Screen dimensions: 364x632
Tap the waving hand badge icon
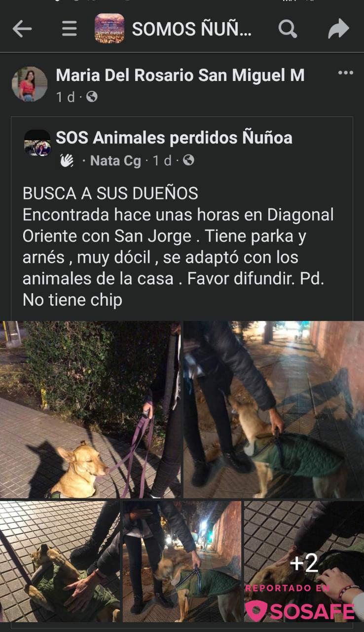tap(67, 160)
